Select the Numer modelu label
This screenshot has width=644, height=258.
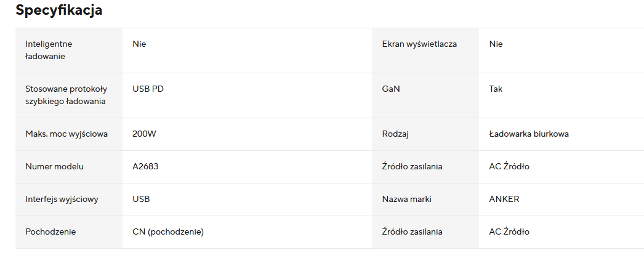coord(54,166)
